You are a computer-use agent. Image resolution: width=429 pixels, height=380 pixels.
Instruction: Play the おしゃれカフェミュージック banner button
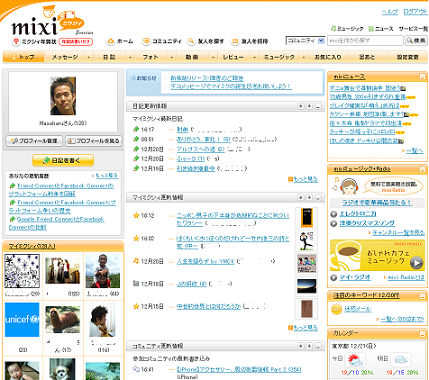click(416, 263)
